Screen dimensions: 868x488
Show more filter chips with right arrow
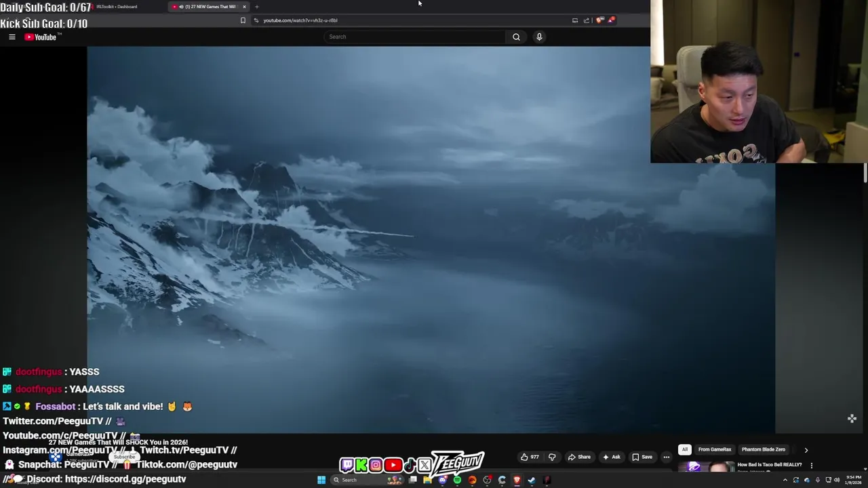pos(806,449)
